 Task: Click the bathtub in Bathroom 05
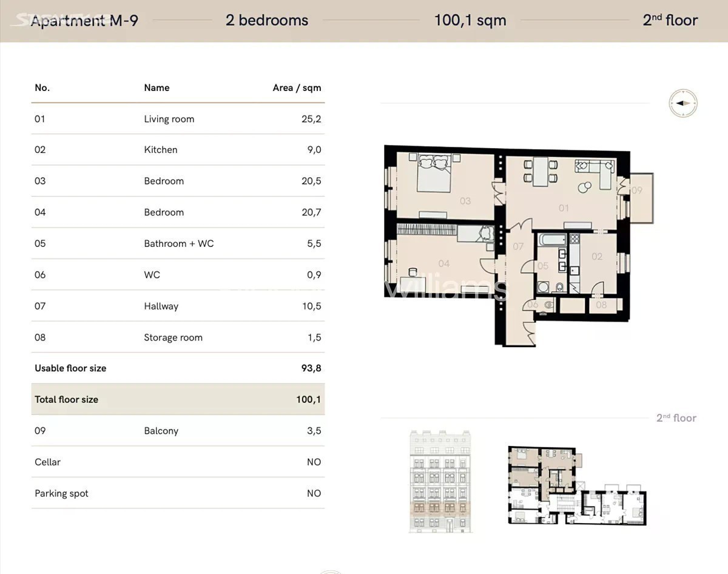[552, 239]
